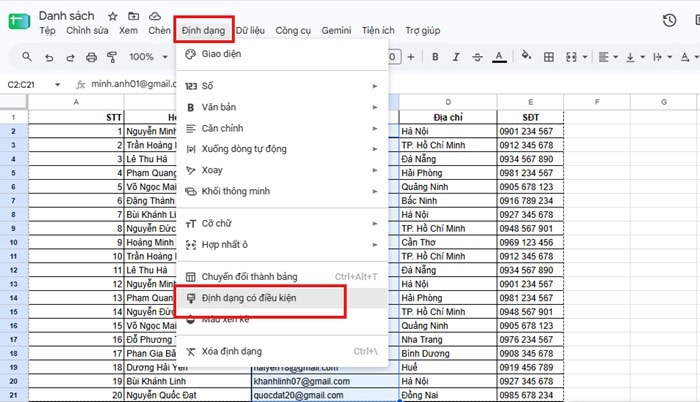Viewport: 700px width, 402px height.
Task: Choose Định dạng có điều kiện
Action: pyautogui.click(x=282, y=298)
